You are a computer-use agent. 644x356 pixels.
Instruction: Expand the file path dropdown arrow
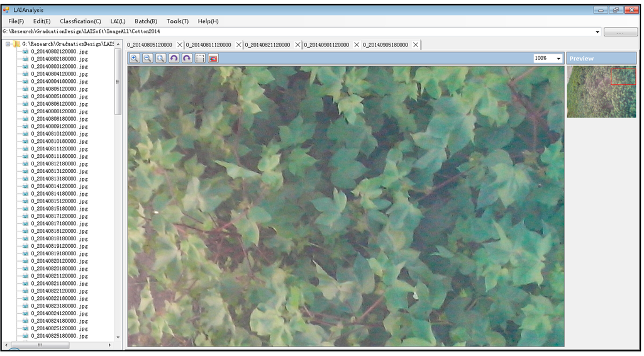pos(597,31)
